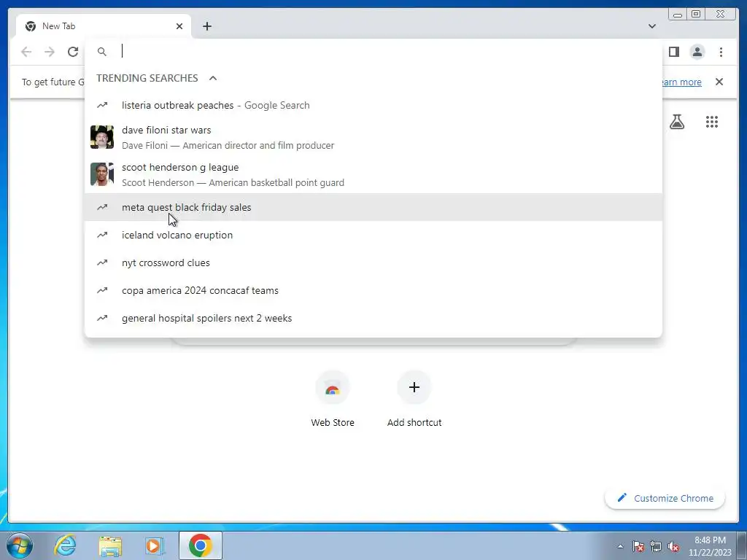Screen dimensions: 747x560
Task: Reload the page with the refresh icon
Action: tap(73, 52)
